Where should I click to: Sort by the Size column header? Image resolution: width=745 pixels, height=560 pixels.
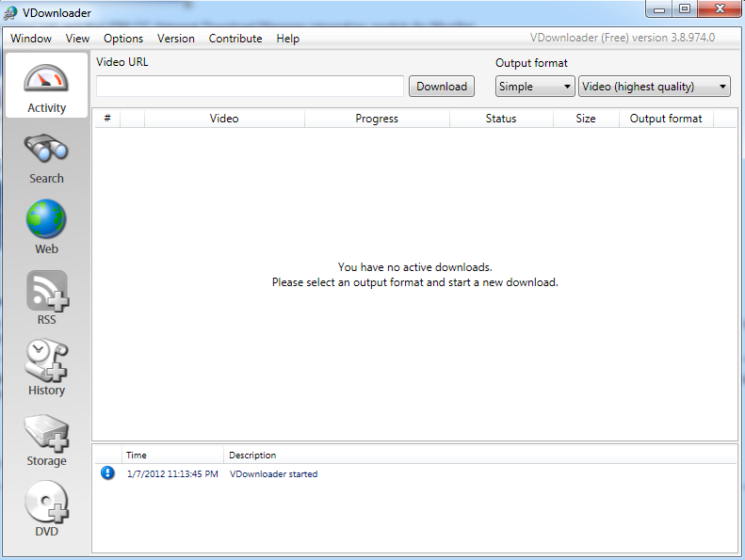point(586,119)
